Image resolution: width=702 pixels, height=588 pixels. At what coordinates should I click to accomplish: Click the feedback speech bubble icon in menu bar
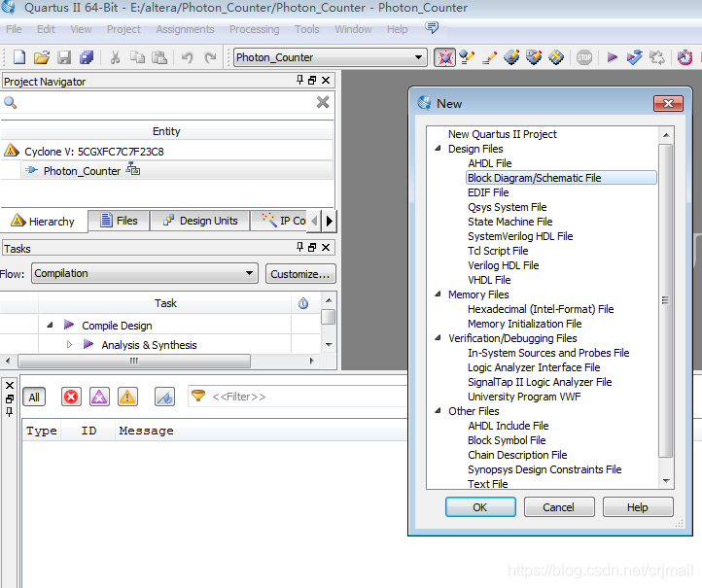(432, 28)
